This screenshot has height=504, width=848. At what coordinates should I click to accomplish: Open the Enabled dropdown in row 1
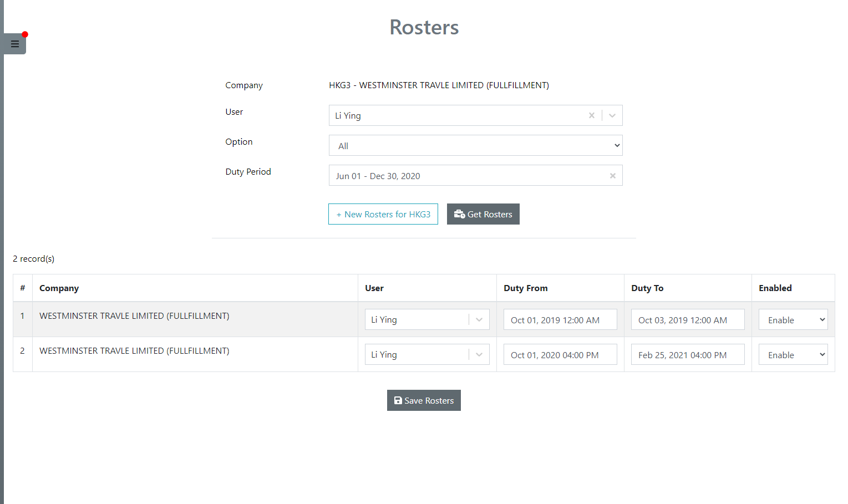793,319
